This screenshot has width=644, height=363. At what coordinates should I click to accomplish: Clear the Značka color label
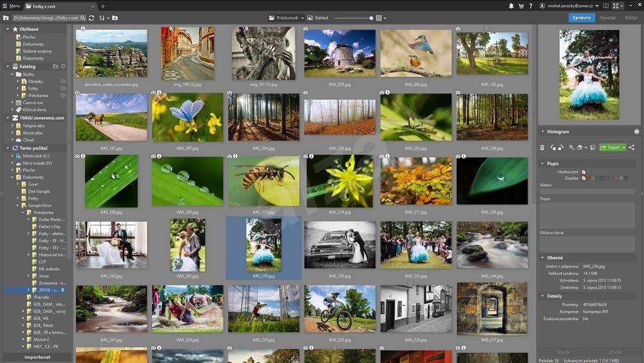[x=583, y=178]
